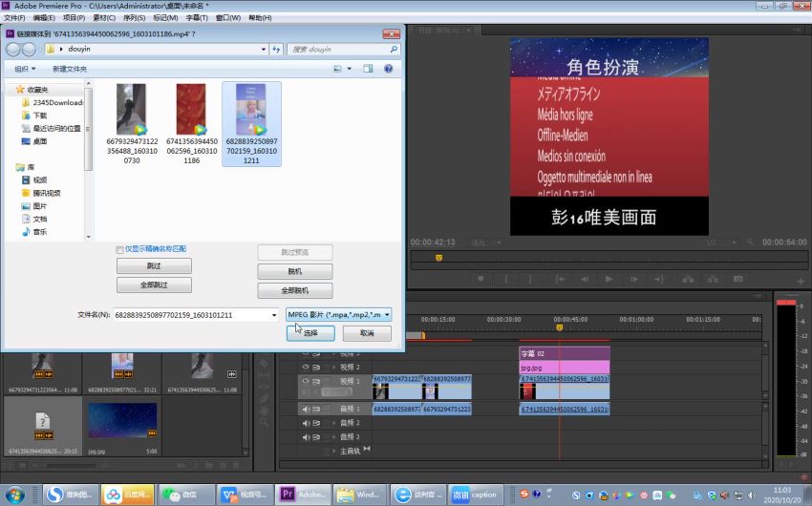Click the 跳过 skip button
Image resolution: width=812 pixels, height=506 pixels.
pyautogui.click(x=154, y=266)
